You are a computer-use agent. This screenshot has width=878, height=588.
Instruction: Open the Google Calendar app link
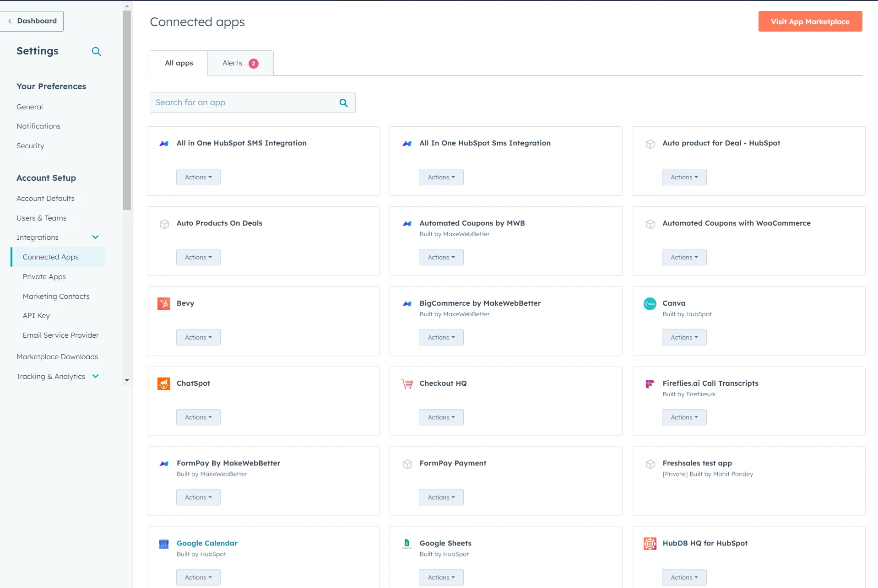[x=206, y=543]
